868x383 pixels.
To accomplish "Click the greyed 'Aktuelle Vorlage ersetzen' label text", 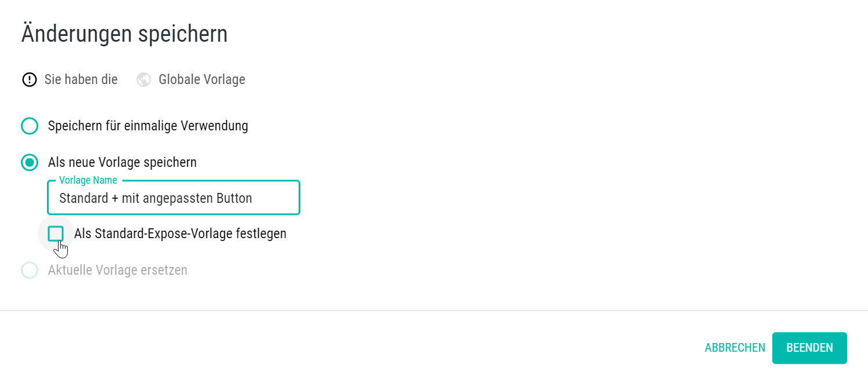I will (118, 270).
